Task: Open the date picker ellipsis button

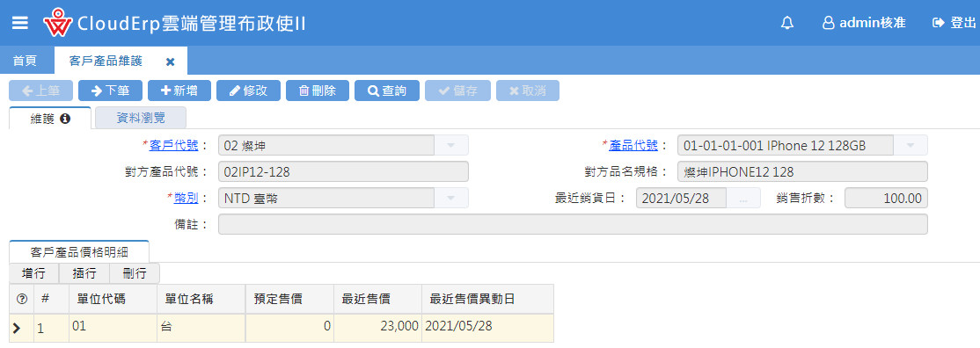Action: pos(743,198)
